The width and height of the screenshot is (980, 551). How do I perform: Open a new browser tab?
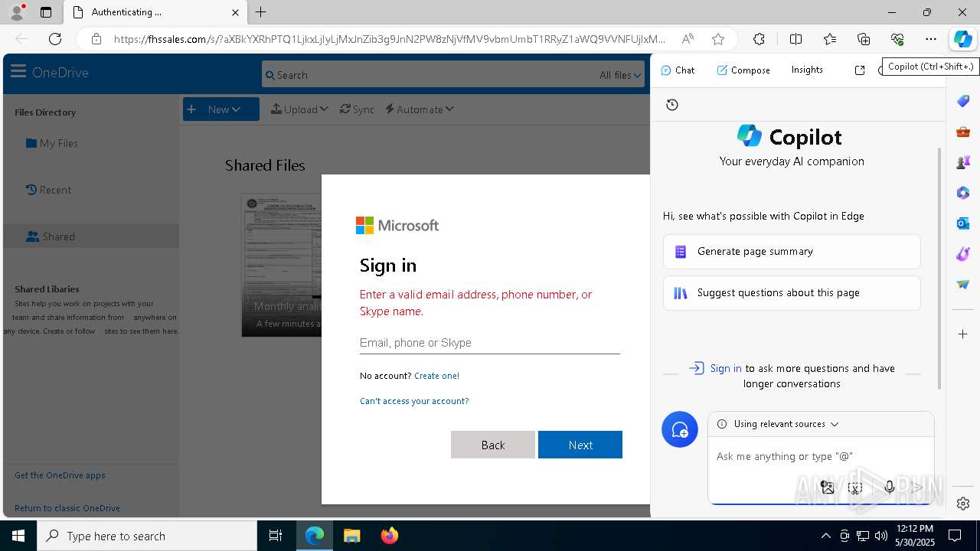pos(261,12)
